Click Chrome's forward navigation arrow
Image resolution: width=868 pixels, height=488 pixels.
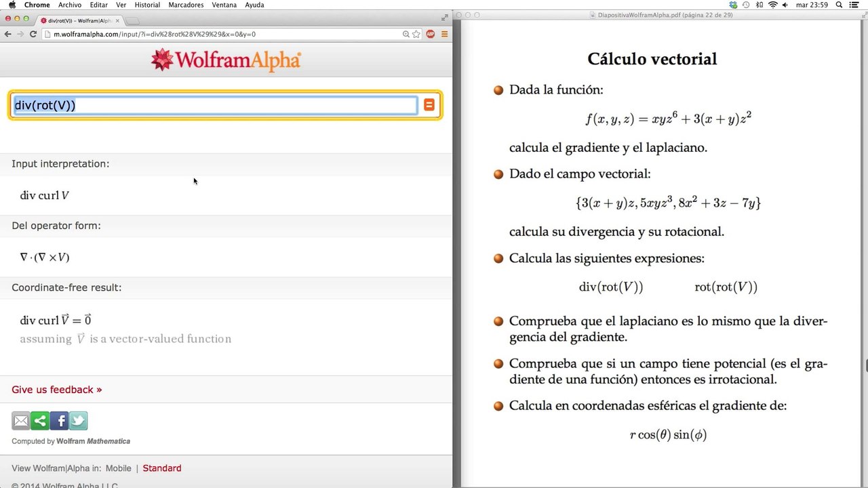coord(20,34)
